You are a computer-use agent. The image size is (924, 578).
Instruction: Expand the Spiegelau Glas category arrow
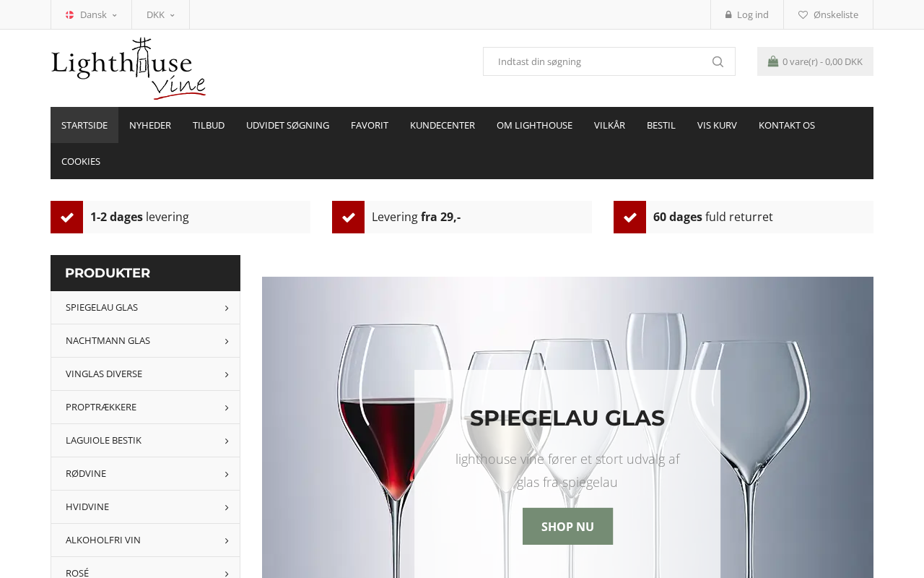click(x=227, y=308)
